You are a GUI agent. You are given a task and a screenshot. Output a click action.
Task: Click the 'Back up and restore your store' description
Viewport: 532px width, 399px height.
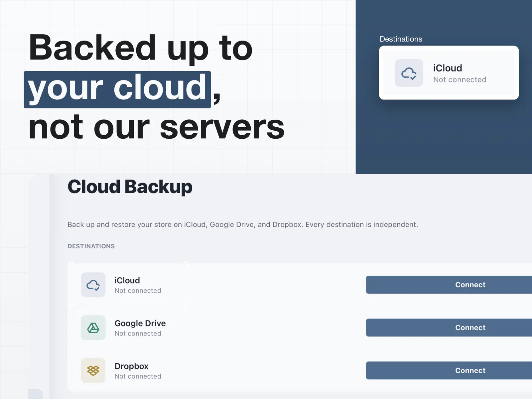(x=243, y=224)
